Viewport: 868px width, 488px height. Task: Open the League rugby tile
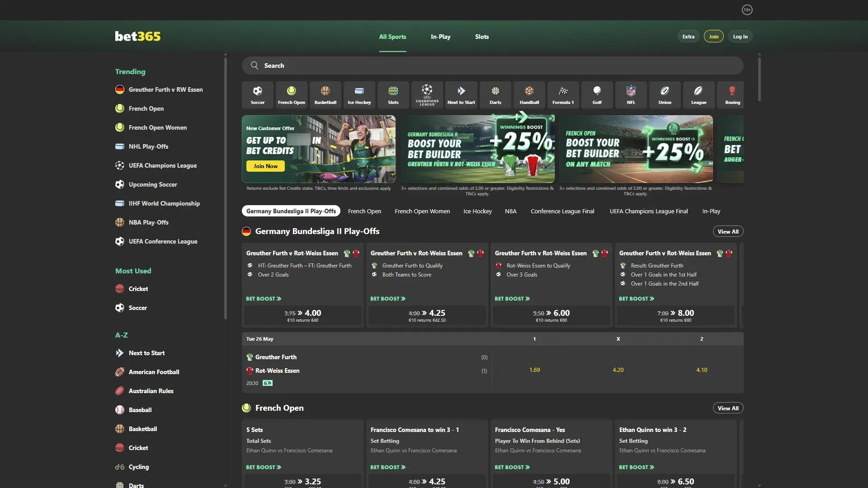coord(698,95)
